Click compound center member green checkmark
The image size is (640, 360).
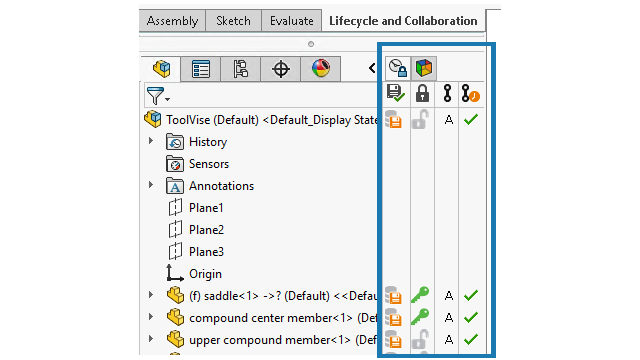click(471, 317)
